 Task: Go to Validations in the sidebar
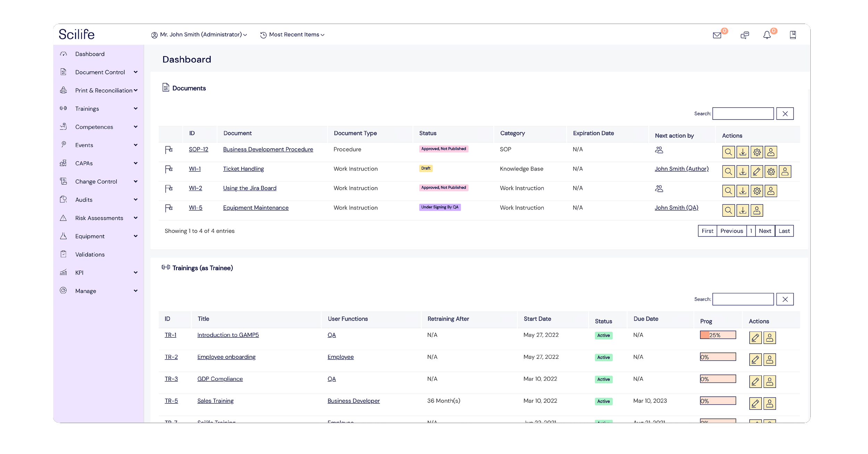tap(90, 255)
